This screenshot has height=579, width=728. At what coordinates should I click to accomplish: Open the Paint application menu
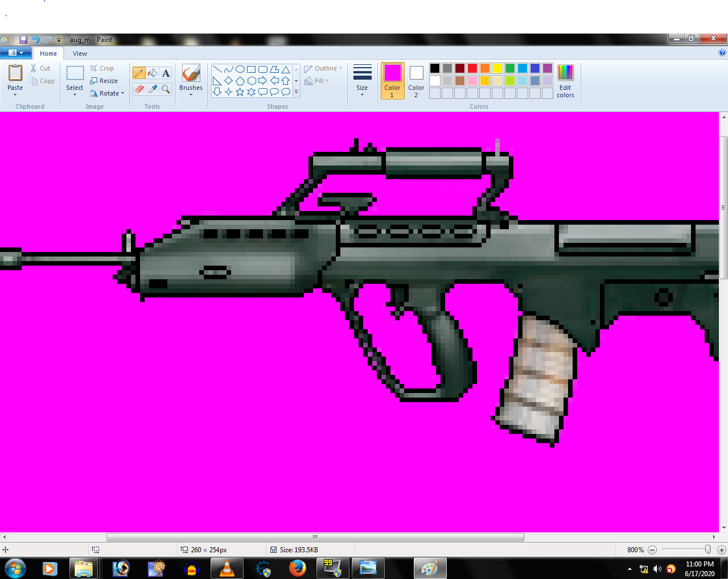coord(15,52)
